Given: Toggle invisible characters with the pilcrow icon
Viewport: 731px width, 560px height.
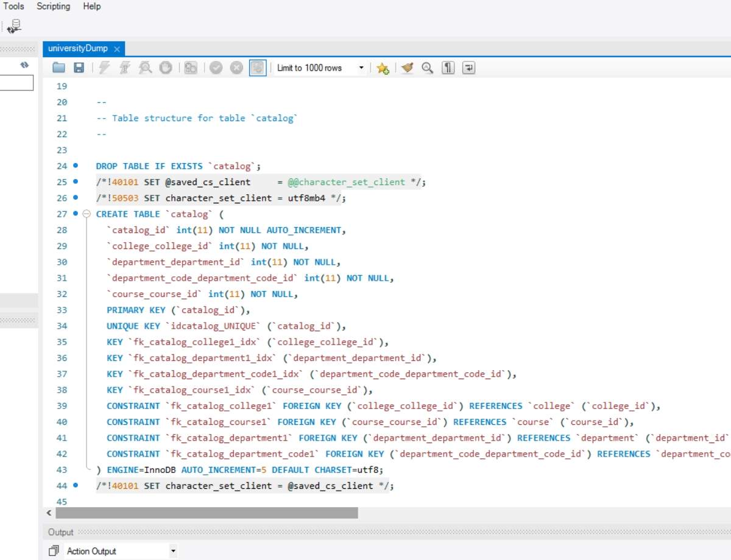Looking at the screenshot, I should [x=448, y=68].
